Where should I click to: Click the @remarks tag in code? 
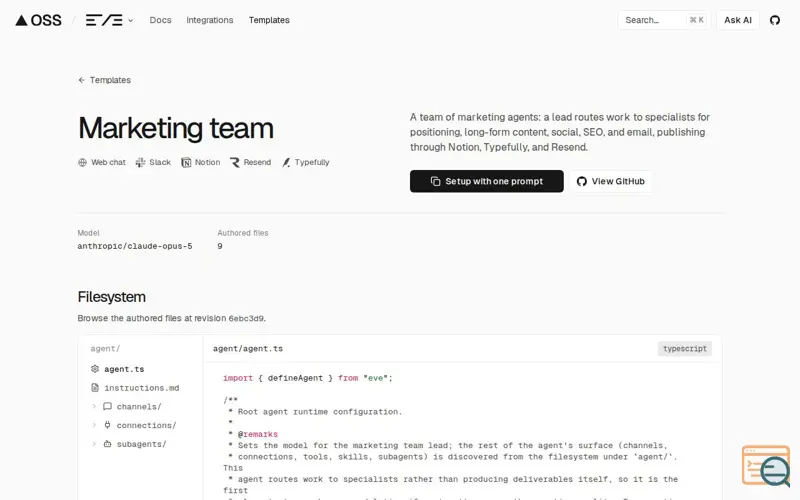pos(258,434)
